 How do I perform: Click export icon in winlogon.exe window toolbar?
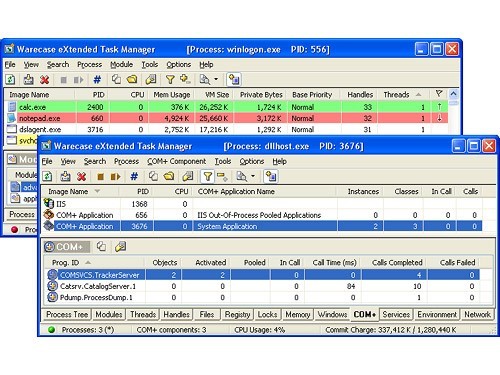click(28, 79)
